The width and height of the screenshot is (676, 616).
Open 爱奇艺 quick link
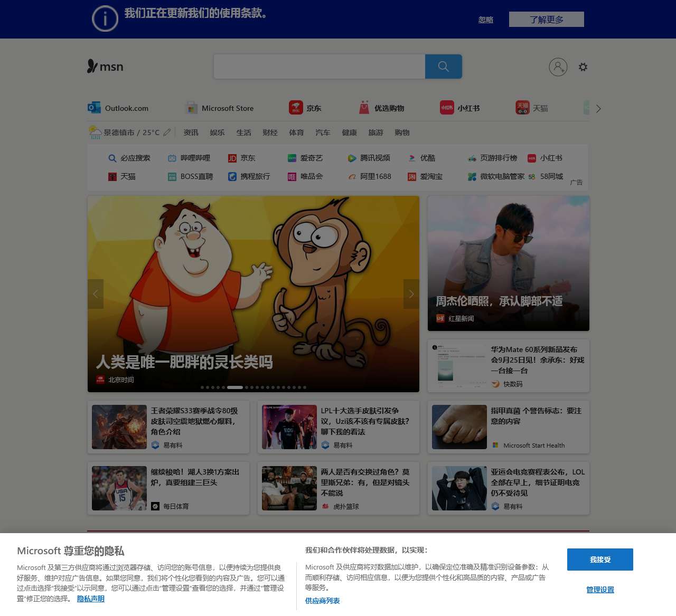[305, 158]
